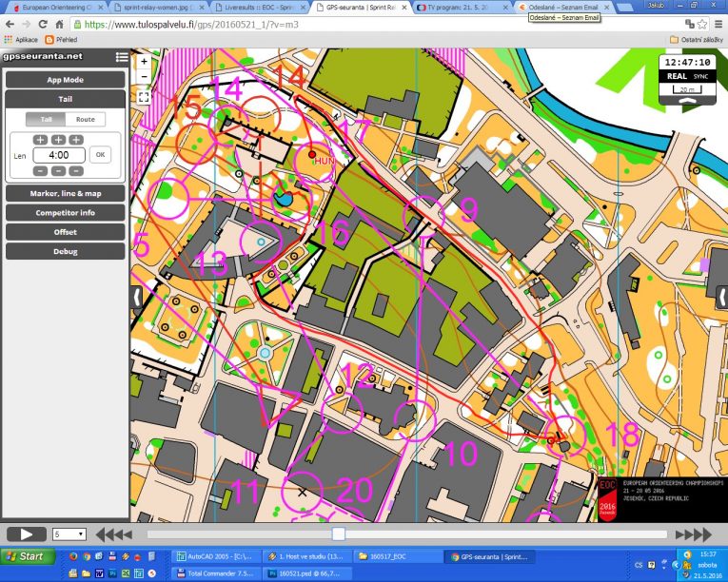Switch to Total Commander in the taskbar
The image size is (728, 582).
(x=216, y=573)
